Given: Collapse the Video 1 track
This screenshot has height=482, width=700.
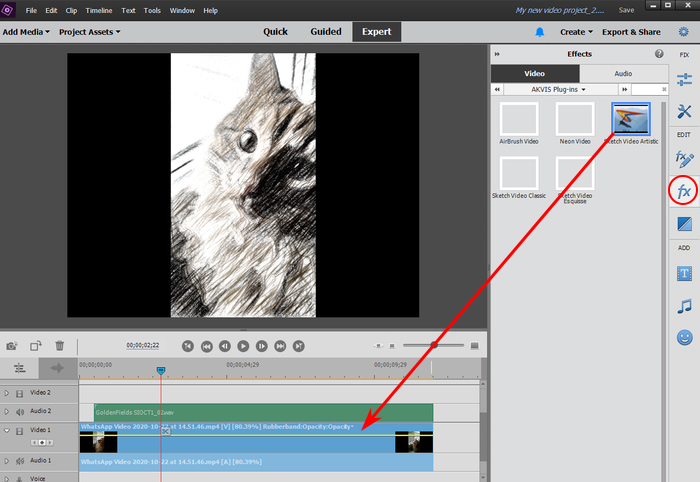Looking at the screenshot, I should point(7,431).
